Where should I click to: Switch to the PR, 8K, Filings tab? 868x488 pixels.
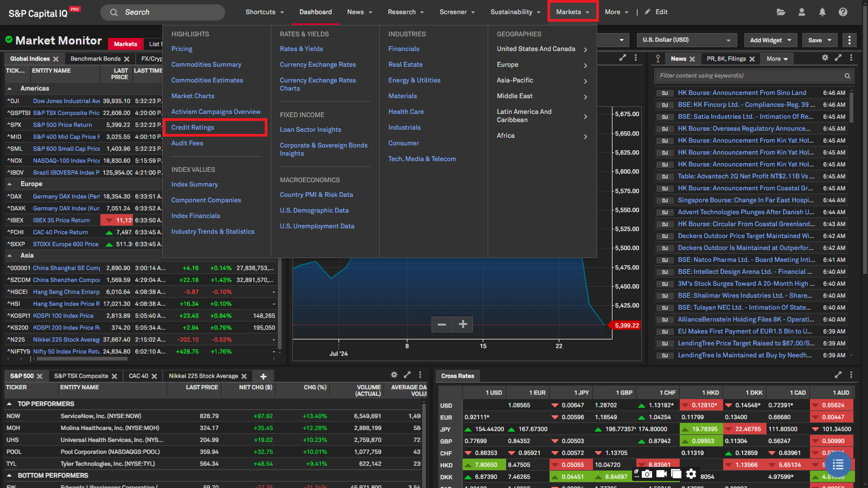coord(726,59)
